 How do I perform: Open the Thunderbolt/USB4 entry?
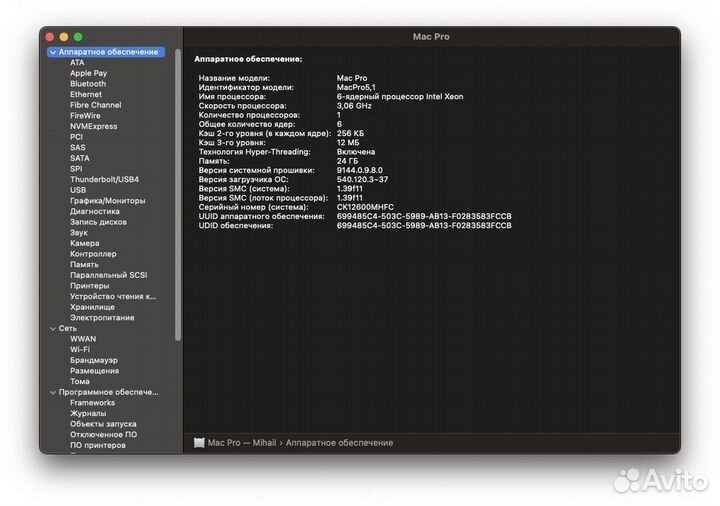click(x=104, y=180)
